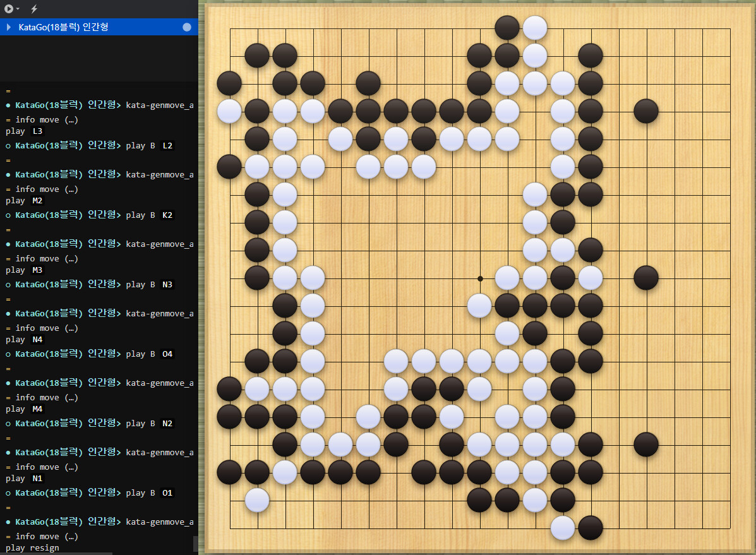This screenshot has width=756, height=555.
Task: Click the horizontal scrollbar at console bottom
Action: (56, 554)
